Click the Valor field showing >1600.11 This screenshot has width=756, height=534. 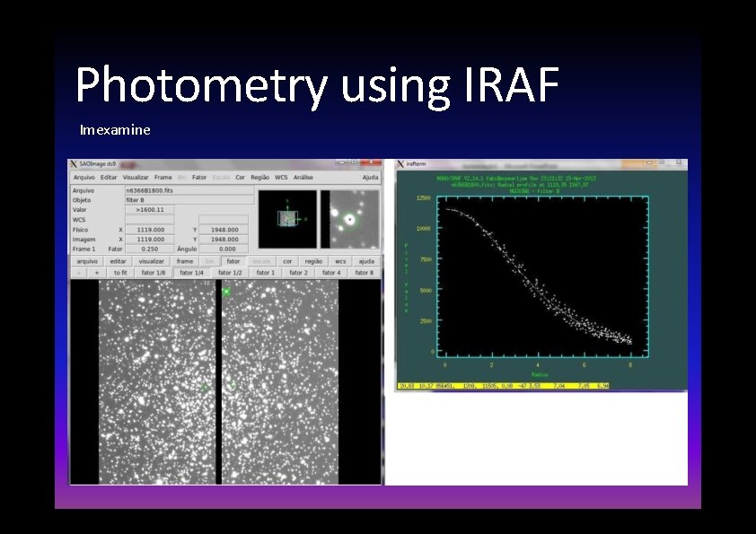coord(150,210)
